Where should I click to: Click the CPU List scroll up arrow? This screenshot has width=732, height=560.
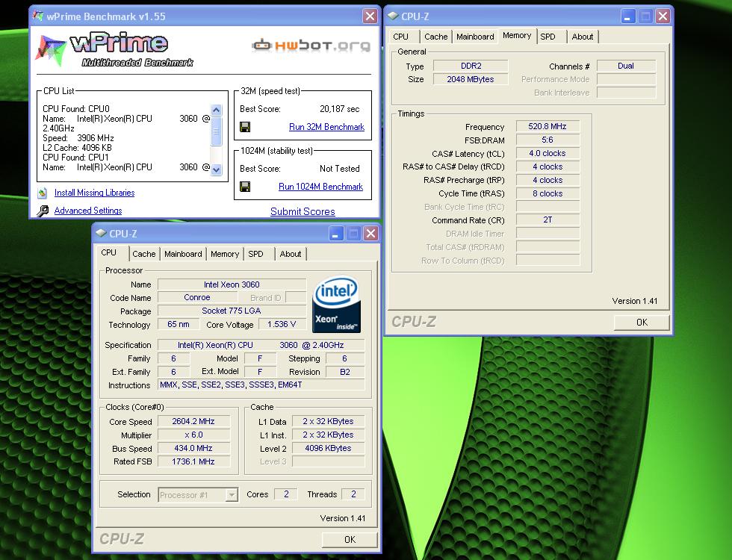click(216, 111)
